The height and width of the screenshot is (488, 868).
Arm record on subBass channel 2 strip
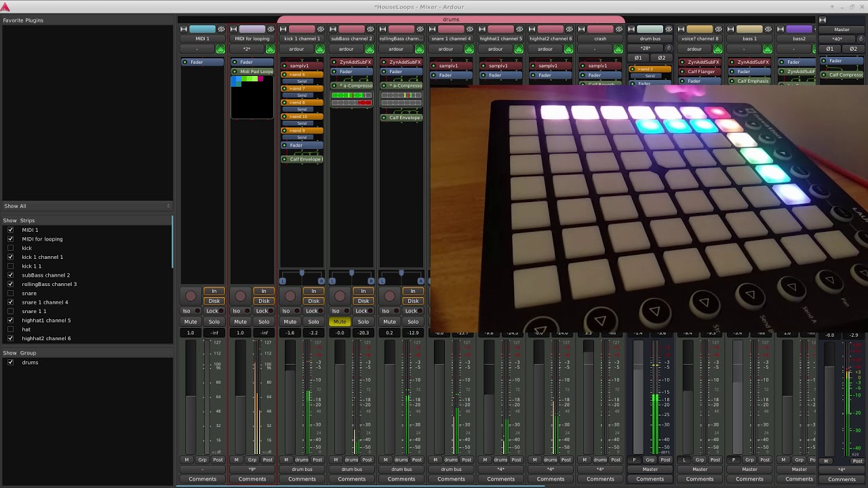pos(340,296)
